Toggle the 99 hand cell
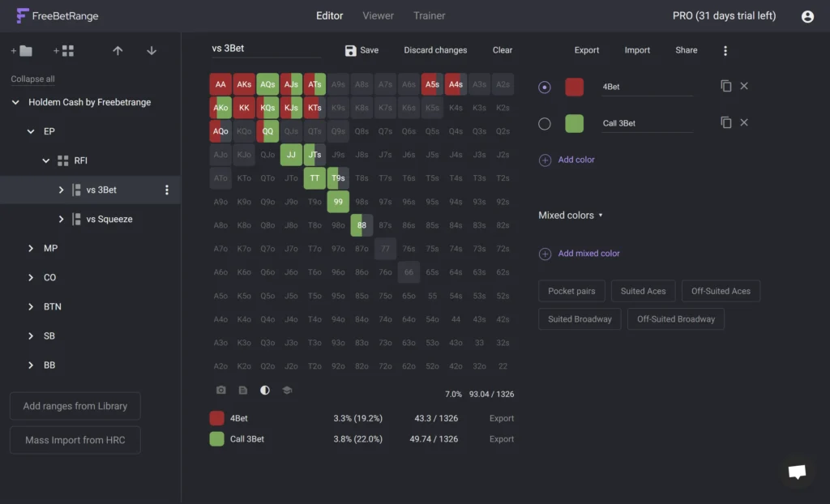This screenshot has width=830, height=504. coord(338,202)
